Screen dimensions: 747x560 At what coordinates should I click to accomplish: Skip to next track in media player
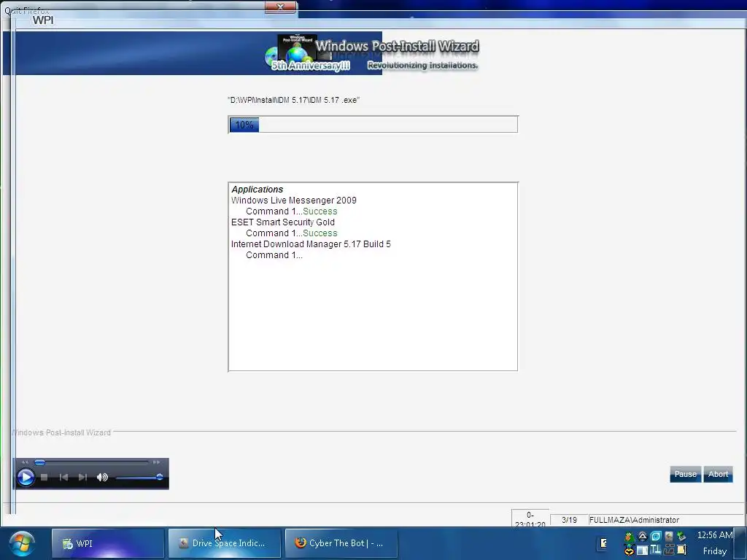[x=82, y=477]
